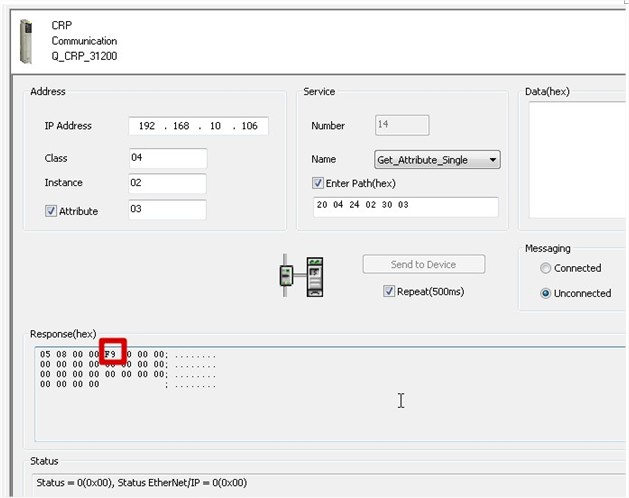This screenshot has height=498, width=629.
Task: Click the Attribute value field showing 03
Action: (168, 209)
